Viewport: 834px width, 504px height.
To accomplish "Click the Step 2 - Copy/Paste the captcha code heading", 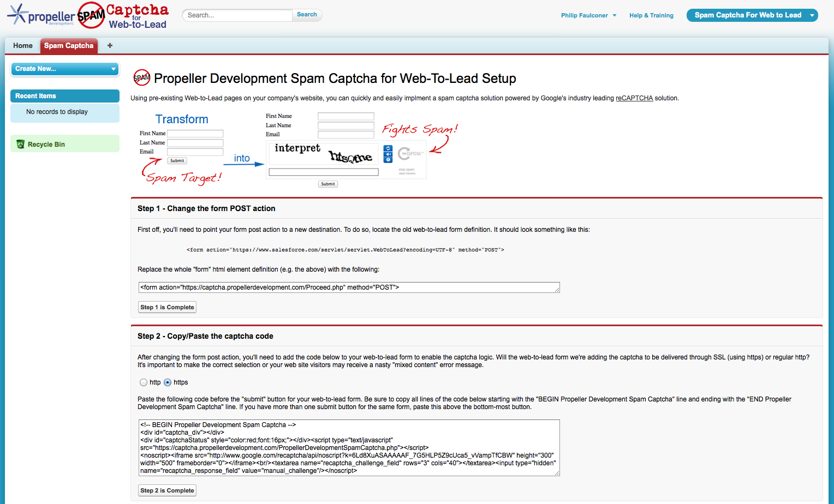I will click(x=205, y=336).
